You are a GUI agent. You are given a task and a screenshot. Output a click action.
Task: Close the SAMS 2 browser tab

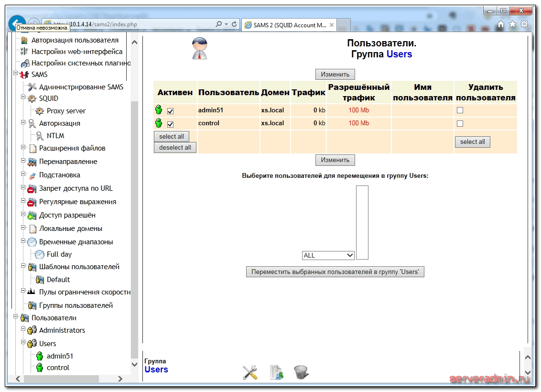[332, 25]
